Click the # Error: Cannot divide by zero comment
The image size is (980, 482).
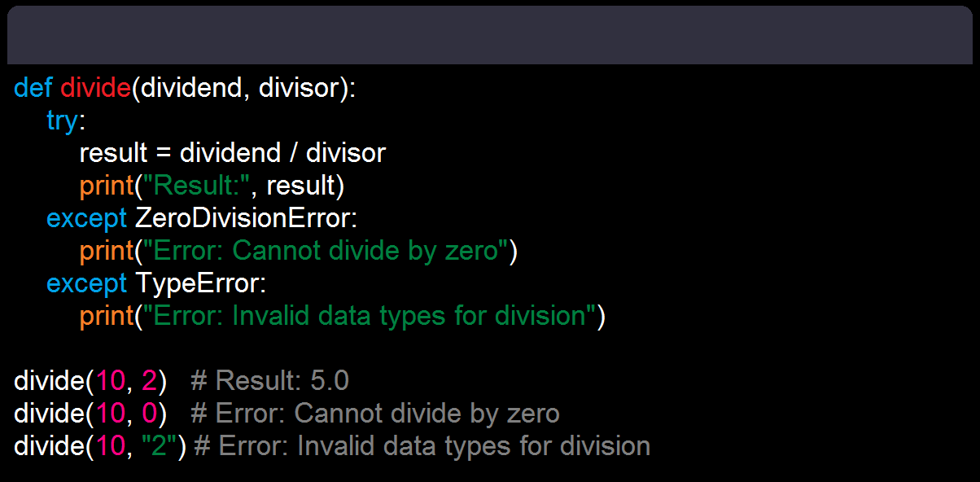tap(375, 414)
